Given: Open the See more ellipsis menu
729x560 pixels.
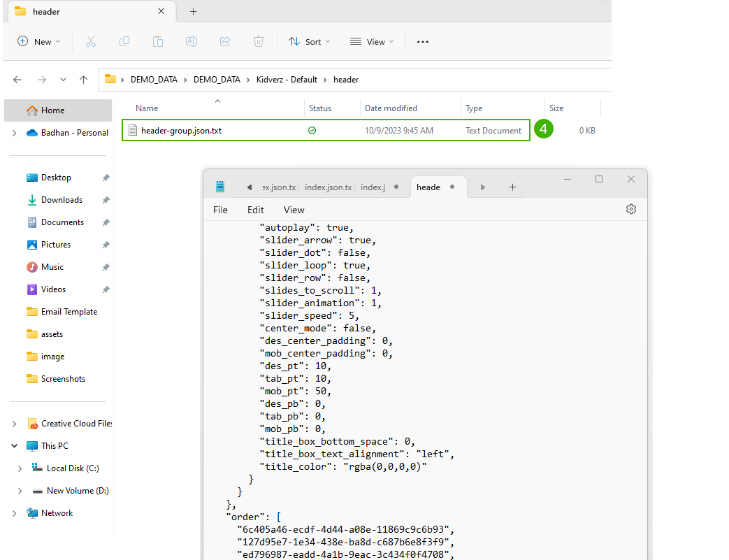Looking at the screenshot, I should [x=423, y=42].
